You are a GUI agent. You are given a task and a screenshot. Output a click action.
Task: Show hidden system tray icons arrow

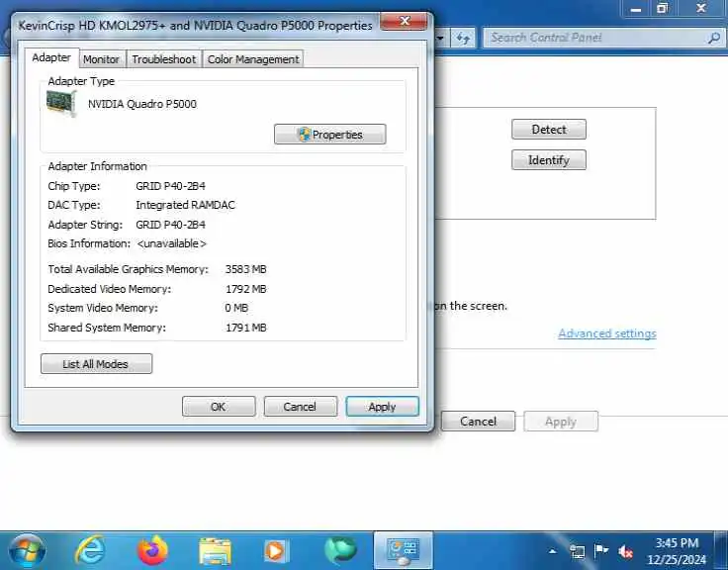553,551
